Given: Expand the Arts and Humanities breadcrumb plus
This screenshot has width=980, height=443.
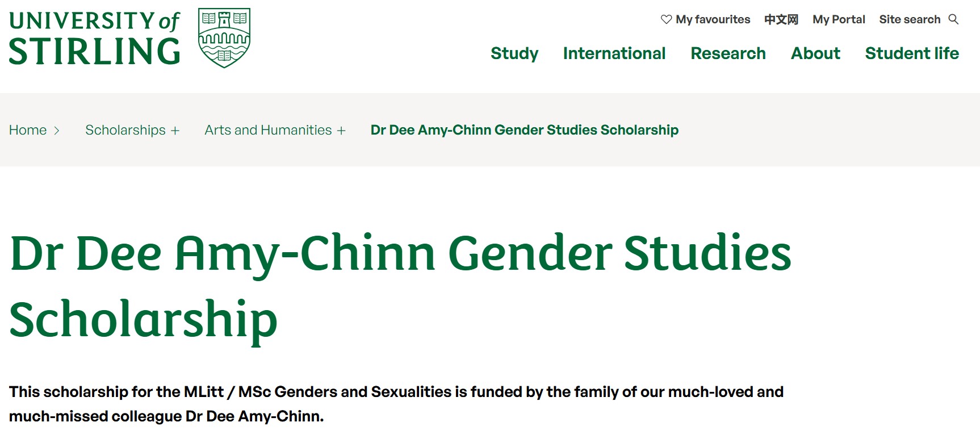Looking at the screenshot, I should click(341, 131).
